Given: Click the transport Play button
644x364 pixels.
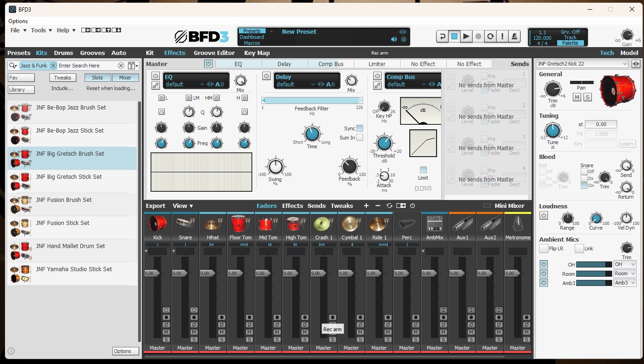Looking at the screenshot, I should (x=466, y=36).
